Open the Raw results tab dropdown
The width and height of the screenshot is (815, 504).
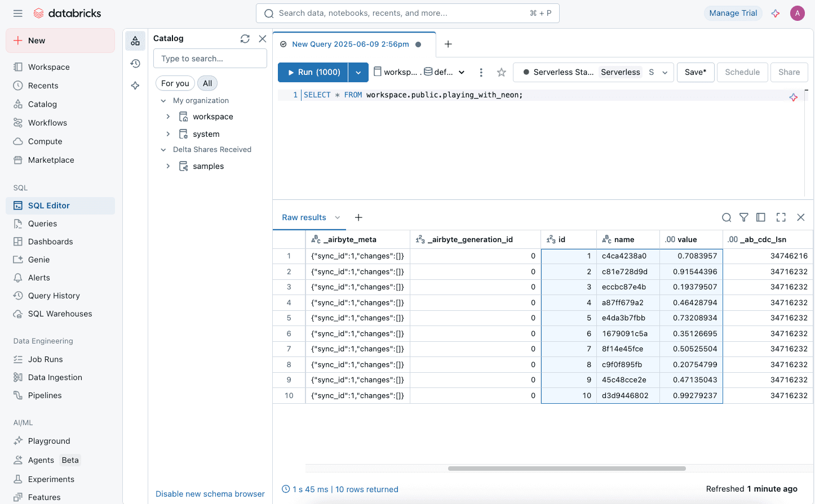click(337, 217)
